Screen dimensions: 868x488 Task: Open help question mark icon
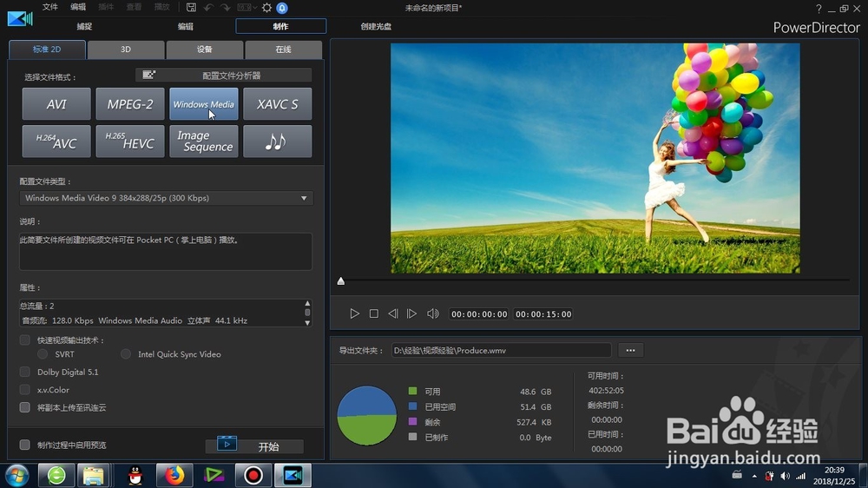[x=819, y=9]
